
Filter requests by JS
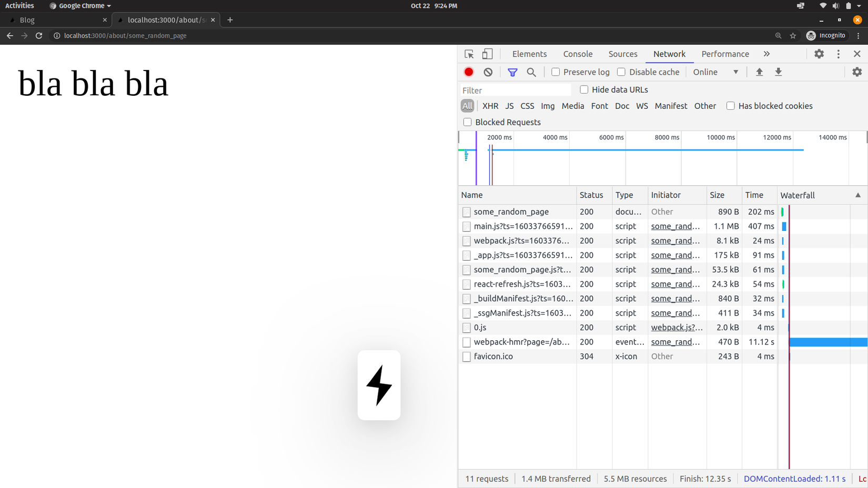(x=509, y=106)
